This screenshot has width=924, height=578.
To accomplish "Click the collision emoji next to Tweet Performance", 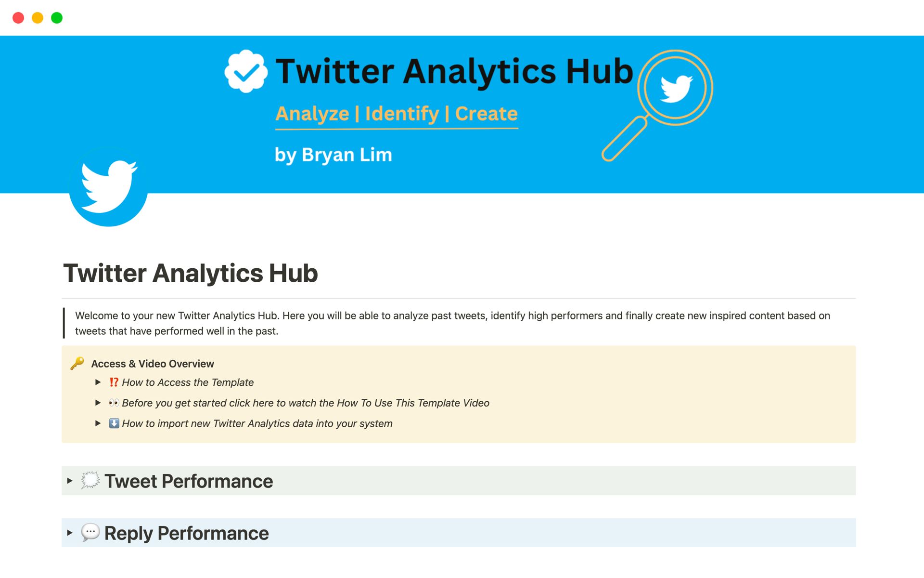I will pos(90,480).
